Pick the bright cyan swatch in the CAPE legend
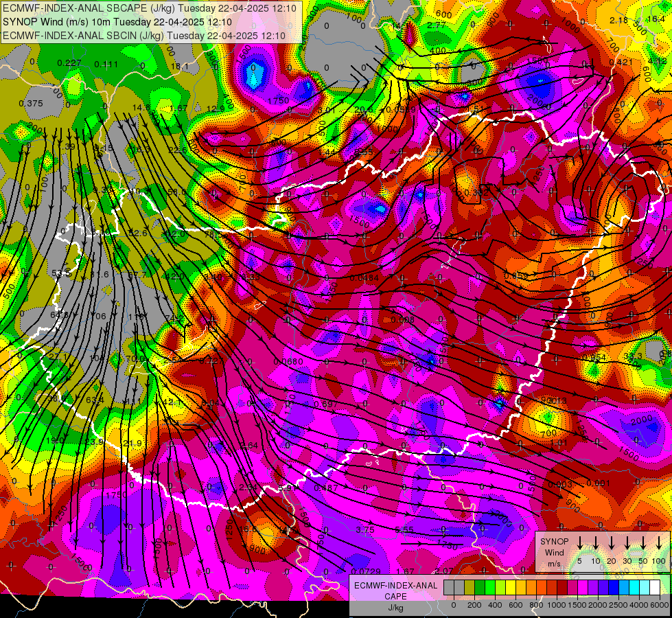This screenshot has height=618, width=672. tap(634, 588)
